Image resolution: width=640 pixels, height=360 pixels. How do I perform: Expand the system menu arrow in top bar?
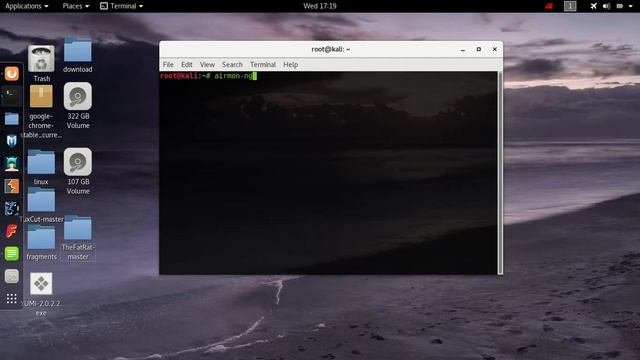tap(631, 6)
